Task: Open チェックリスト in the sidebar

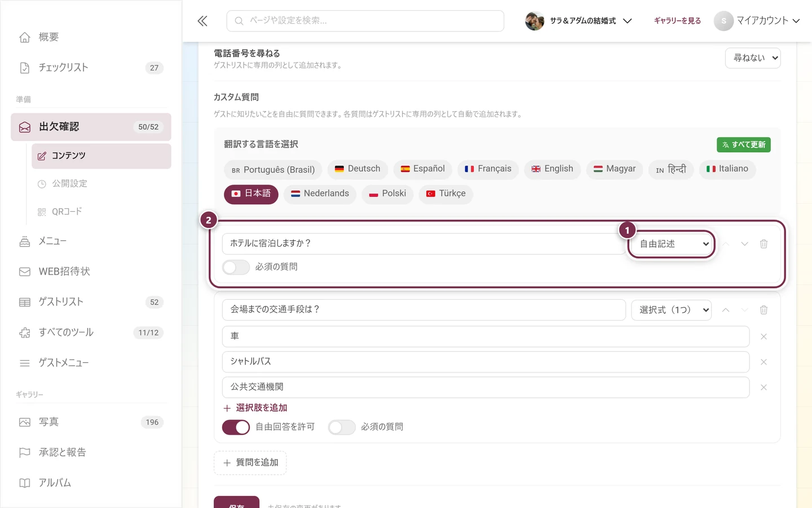Action: click(91, 68)
